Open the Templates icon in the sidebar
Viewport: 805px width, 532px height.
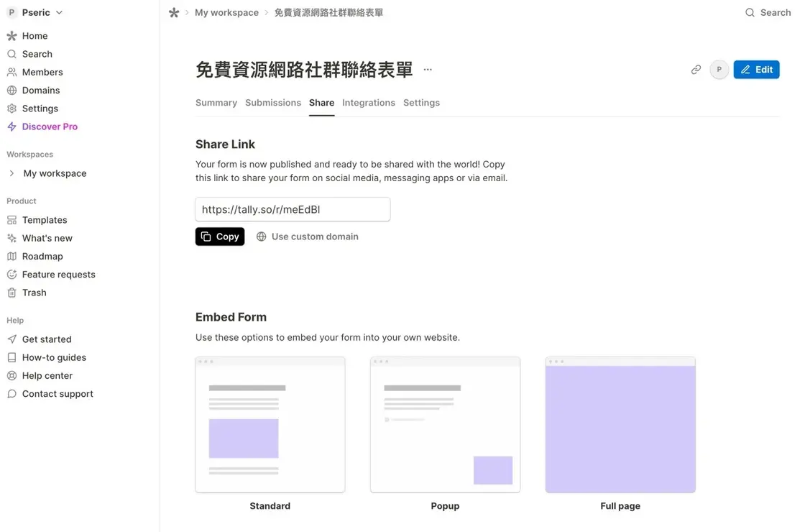pyautogui.click(x=11, y=220)
